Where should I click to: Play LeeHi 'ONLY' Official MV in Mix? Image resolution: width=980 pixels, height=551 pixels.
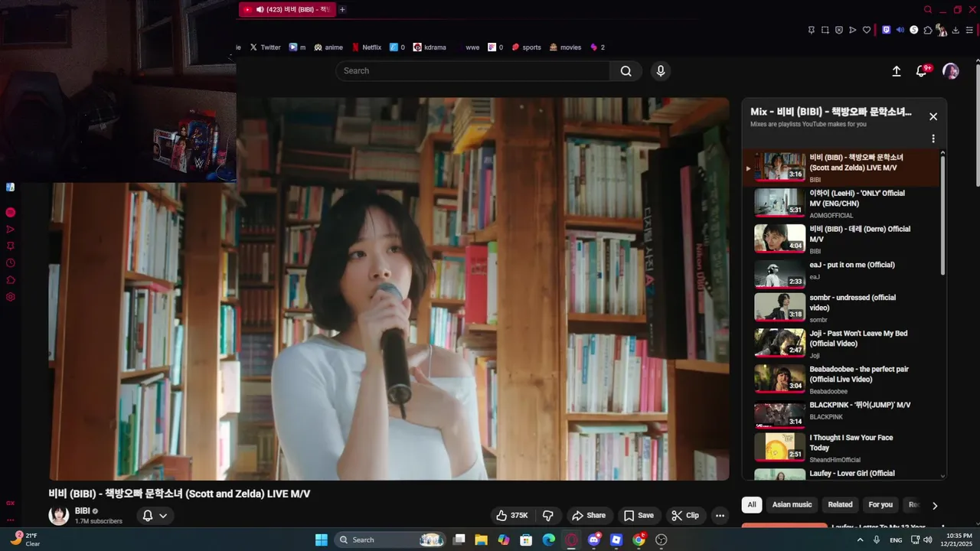(x=840, y=204)
